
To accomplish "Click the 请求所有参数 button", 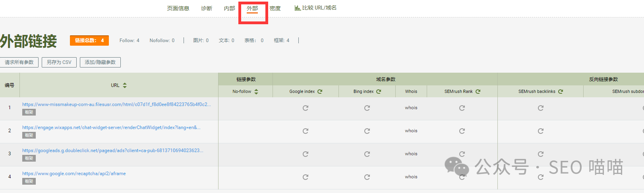I will (19, 62).
